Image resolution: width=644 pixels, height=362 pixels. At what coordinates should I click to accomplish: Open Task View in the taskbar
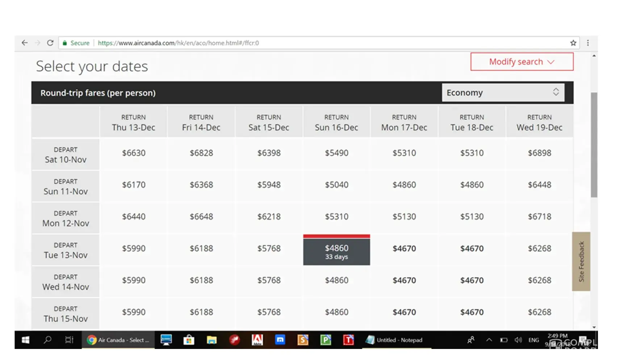tap(69, 340)
